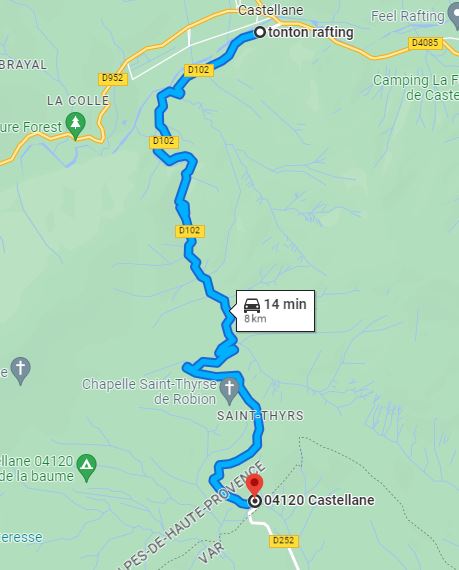Click the topmost D102 road shield
The image size is (459, 570).
198,70
